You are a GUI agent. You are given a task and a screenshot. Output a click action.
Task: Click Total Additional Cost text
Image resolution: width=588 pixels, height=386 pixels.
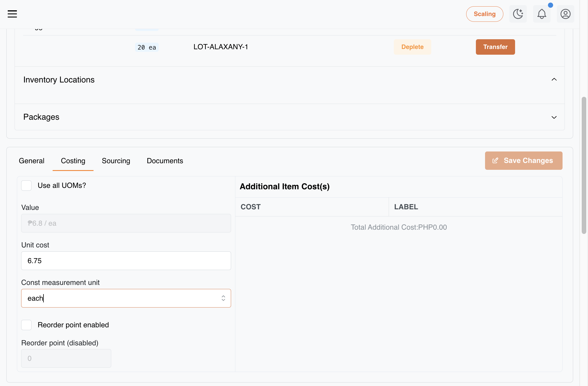coord(399,227)
